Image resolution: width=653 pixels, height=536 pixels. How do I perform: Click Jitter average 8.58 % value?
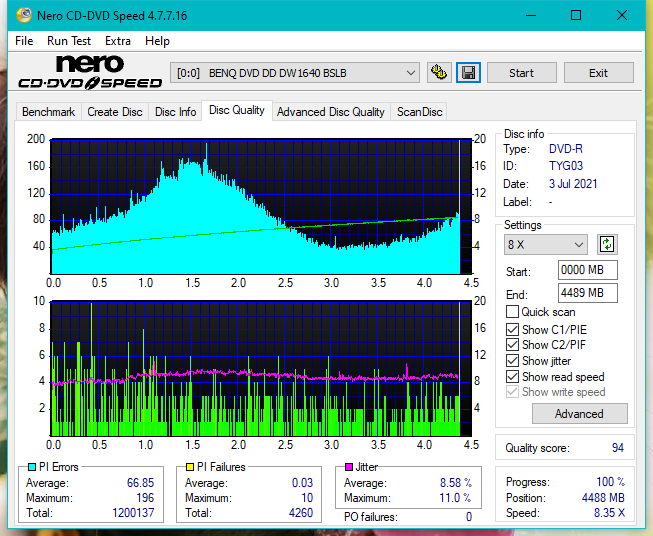[x=456, y=483]
